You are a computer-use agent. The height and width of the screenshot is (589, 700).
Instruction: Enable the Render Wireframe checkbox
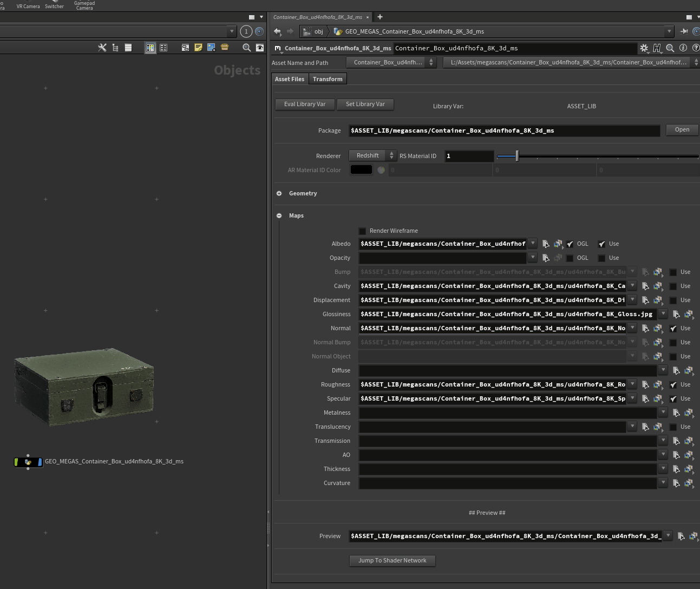[363, 231]
